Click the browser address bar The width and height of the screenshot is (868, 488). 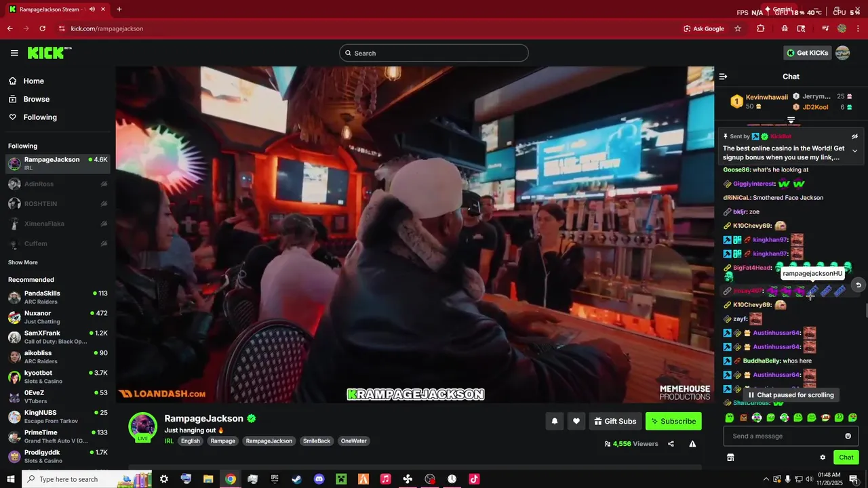(366, 28)
